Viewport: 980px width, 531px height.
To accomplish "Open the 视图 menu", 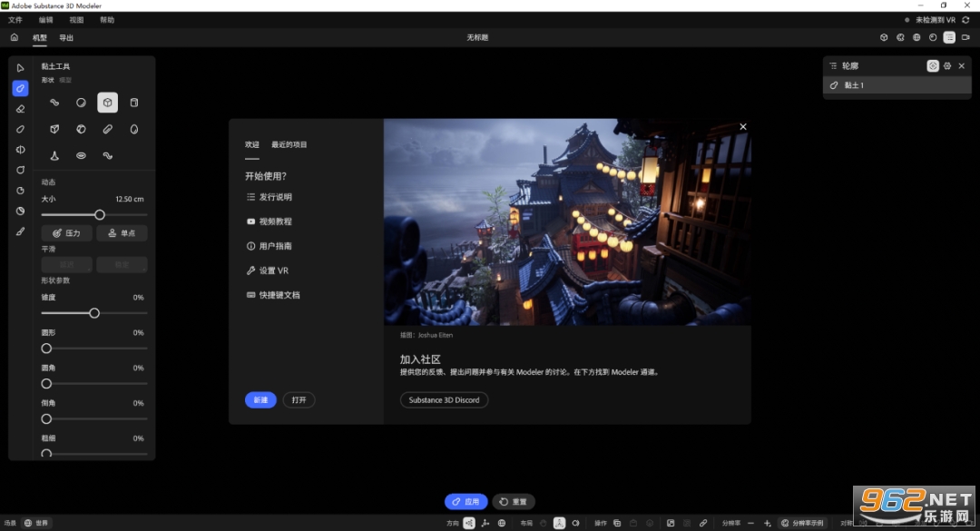I will coord(76,20).
